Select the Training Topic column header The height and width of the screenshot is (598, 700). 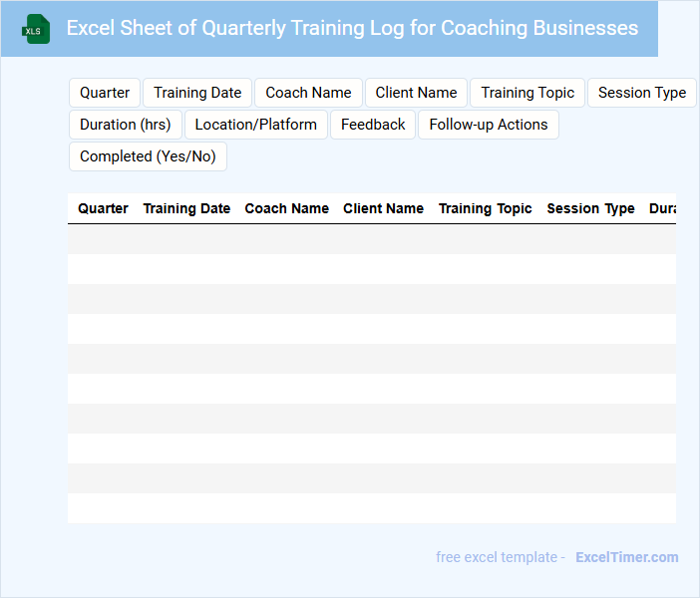(485, 208)
